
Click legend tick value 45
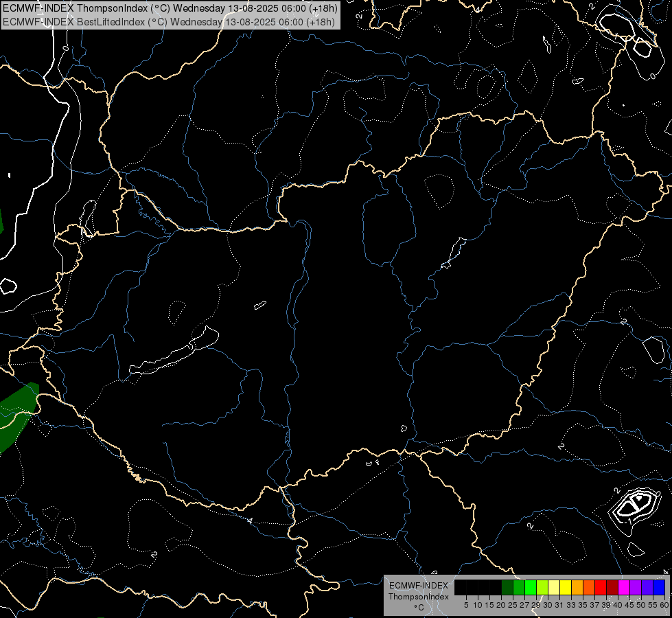[x=629, y=605]
